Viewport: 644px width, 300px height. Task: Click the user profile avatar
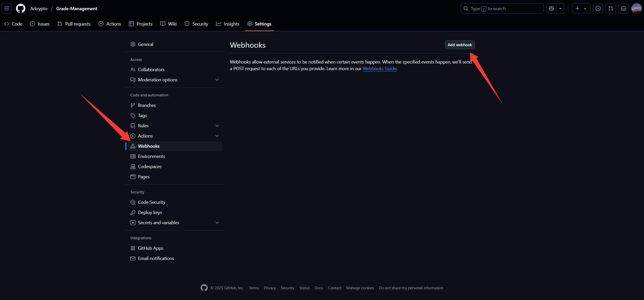(636, 8)
